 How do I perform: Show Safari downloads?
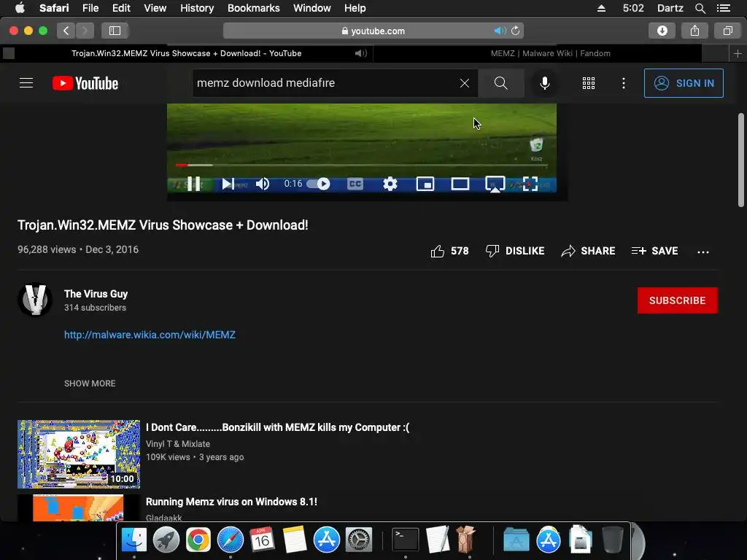coord(662,31)
